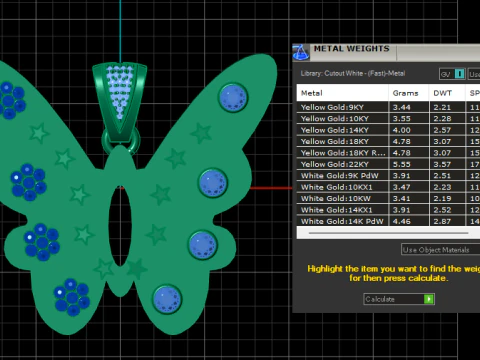480x360 pixels.
Task: Click the 3.44 grams value
Action: click(401, 107)
